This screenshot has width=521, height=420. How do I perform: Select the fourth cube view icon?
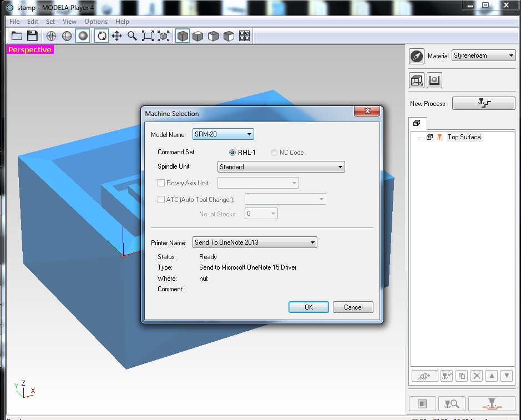click(229, 36)
